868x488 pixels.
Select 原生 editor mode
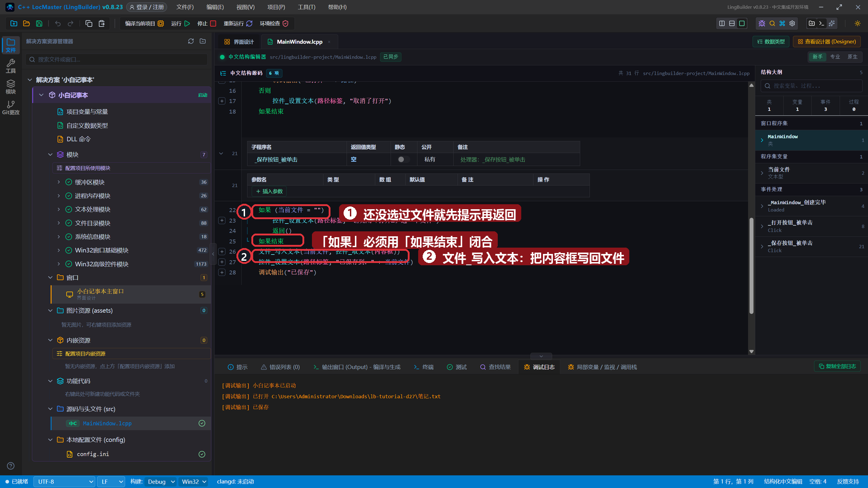[x=852, y=57]
